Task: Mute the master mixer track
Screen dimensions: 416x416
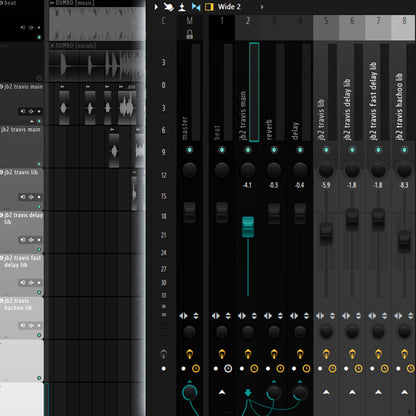Action: [190, 150]
